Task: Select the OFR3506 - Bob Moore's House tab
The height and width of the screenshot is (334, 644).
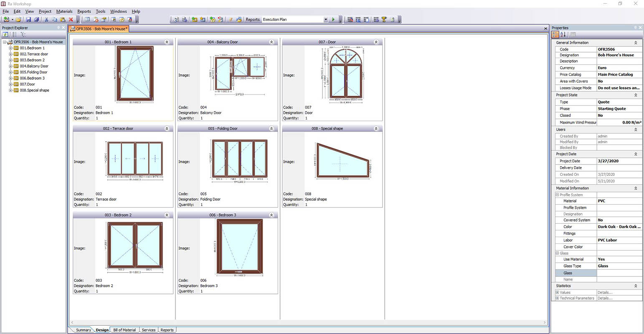Action: (99, 29)
